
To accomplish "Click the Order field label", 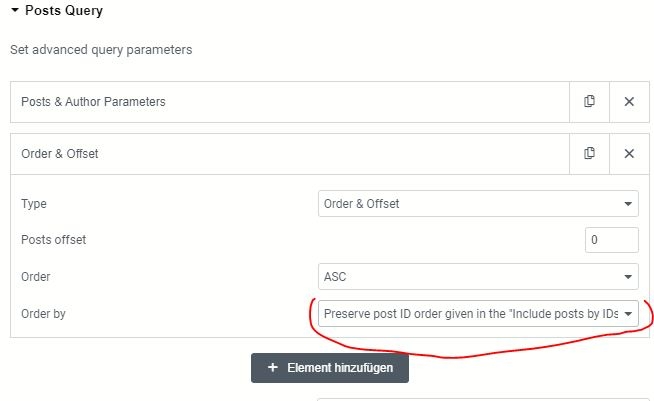I will [35, 277].
